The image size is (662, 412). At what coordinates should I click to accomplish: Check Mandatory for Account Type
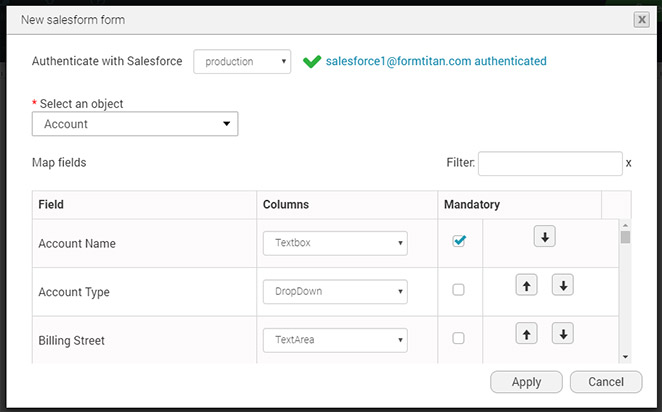coord(459,290)
